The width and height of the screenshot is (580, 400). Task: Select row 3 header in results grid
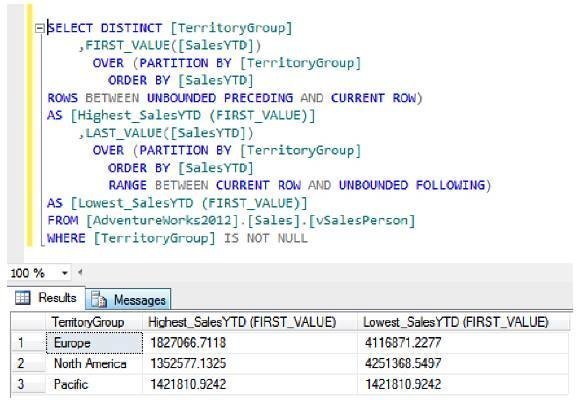[28, 384]
